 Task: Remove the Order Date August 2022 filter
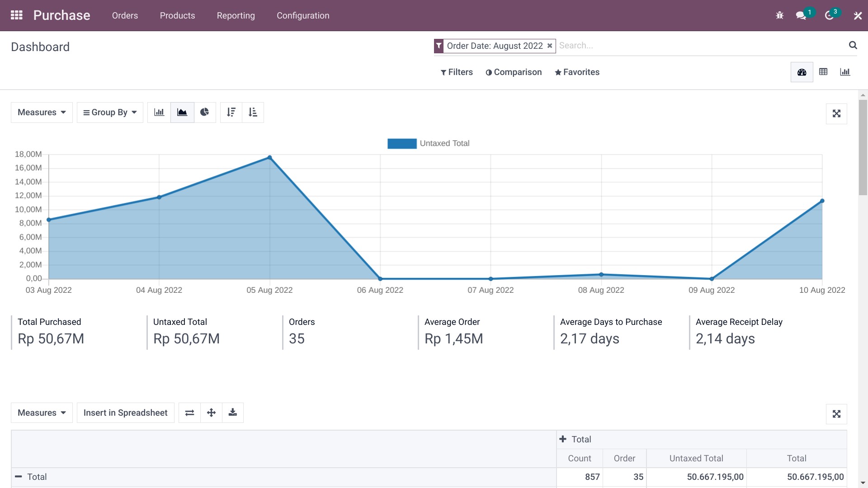550,46
